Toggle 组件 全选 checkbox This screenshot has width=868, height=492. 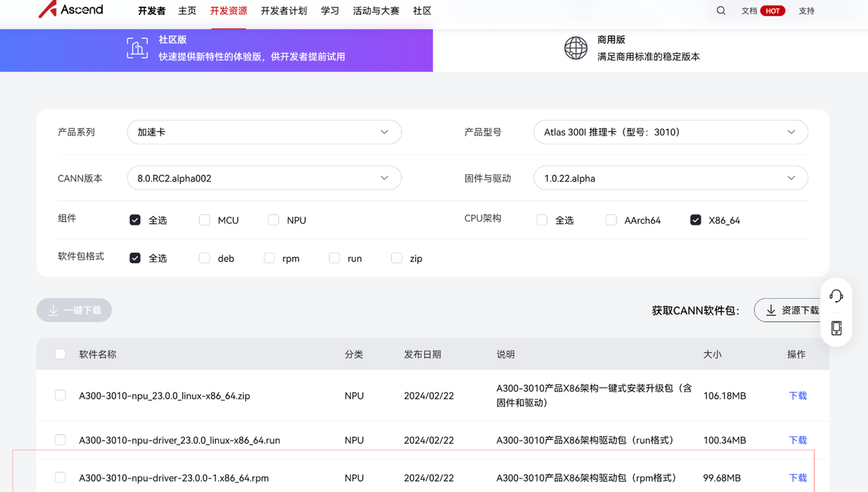[x=135, y=220]
